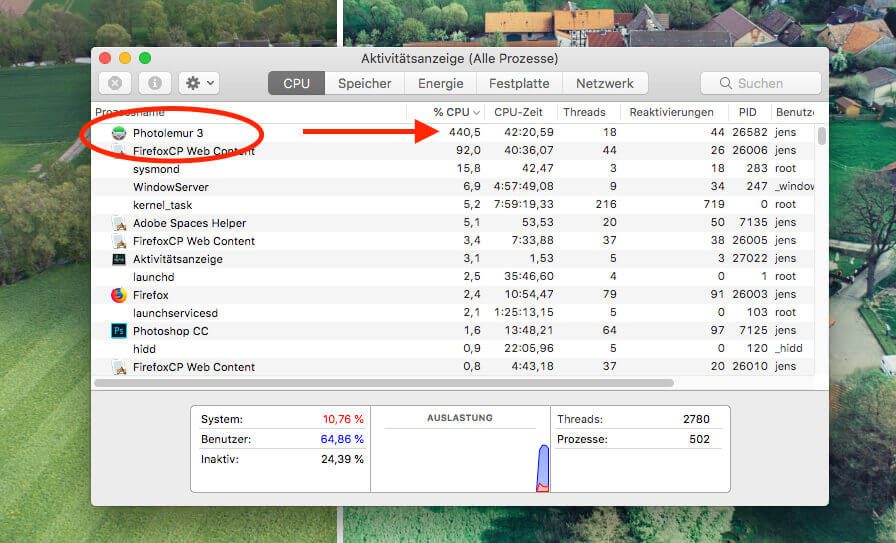Click the Inaktiv 24,39 % value
Screen dimensions: 896x543
[x=342, y=460]
